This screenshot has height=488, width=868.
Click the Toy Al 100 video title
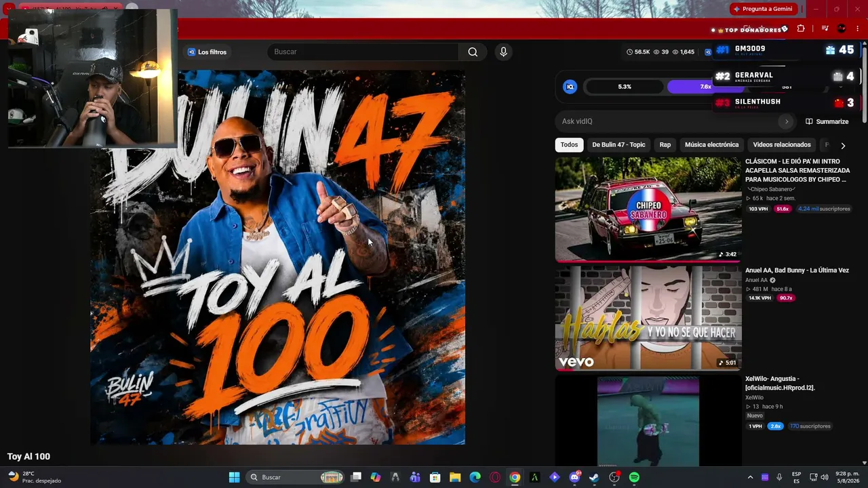[28, 457]
